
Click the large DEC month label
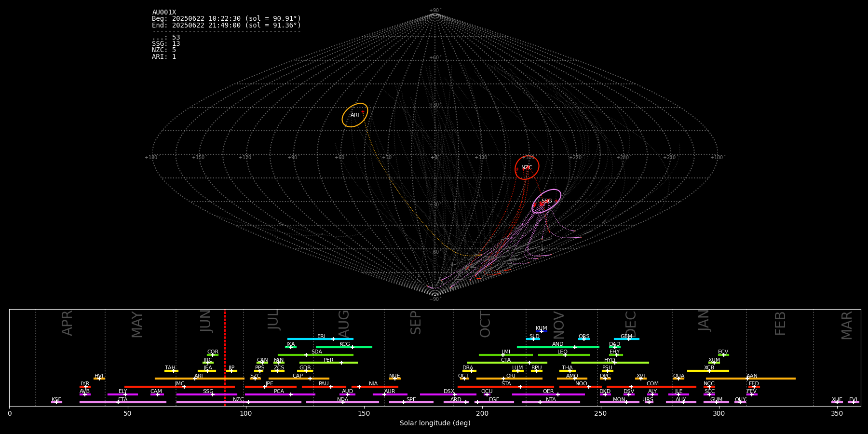point(631,324)
